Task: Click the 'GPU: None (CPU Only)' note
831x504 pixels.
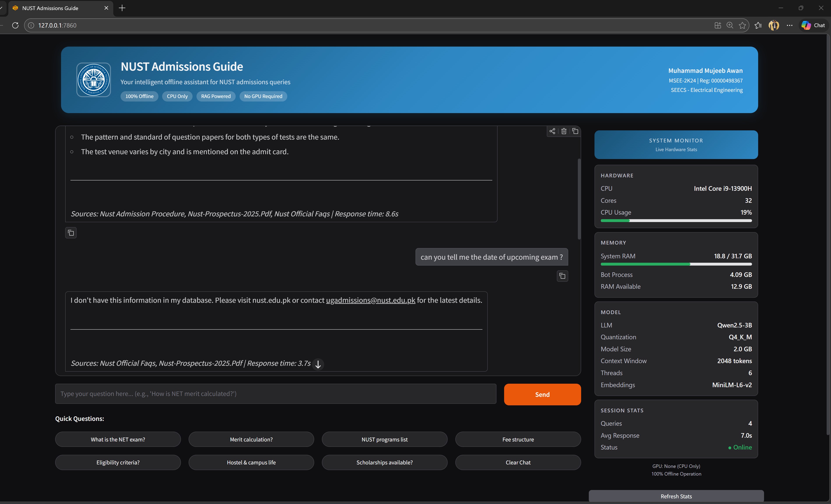Action: pyautogui.click(x=676, y=466)
